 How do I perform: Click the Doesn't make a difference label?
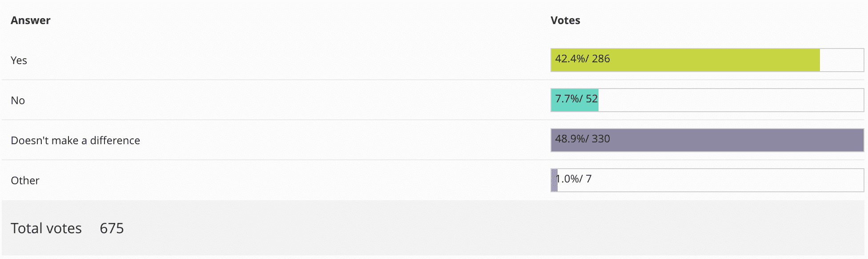pos(75,141)
